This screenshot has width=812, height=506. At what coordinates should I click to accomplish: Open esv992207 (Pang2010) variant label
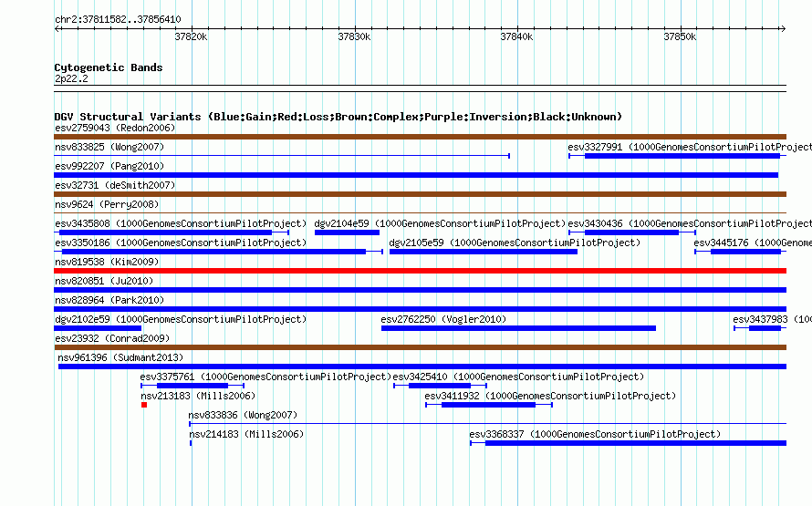click(x=109, y=166)
